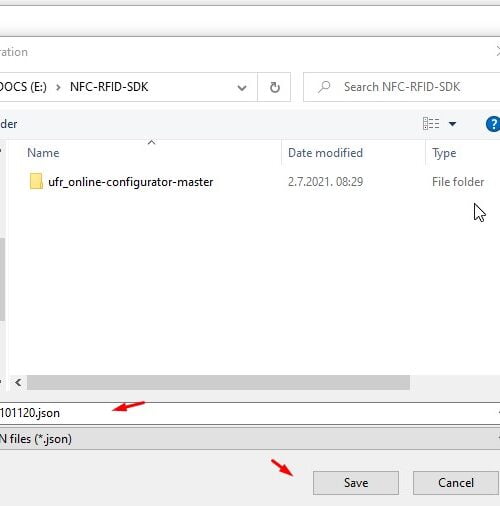The image size is (500, 506).
Task: Expand the address bar path dropdown
Action: 242,88
